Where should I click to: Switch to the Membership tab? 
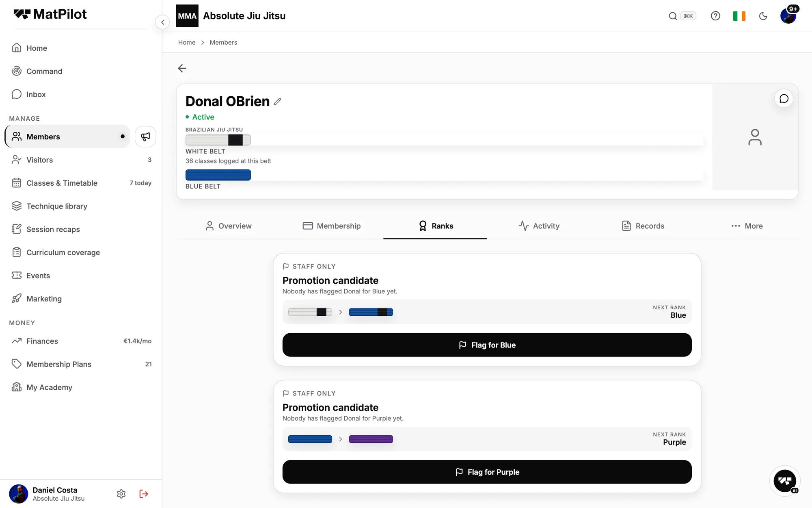(331, 226)
